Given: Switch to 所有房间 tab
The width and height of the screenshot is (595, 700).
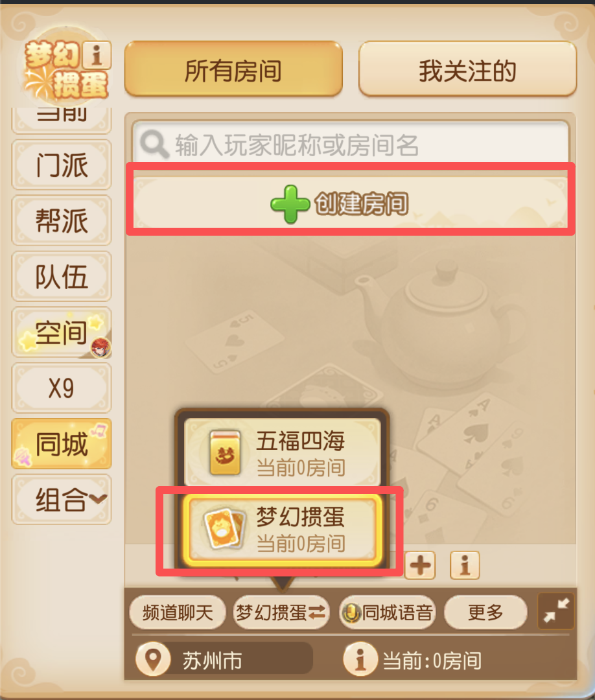Looking at the screenshot, I should tap(233, 69).
